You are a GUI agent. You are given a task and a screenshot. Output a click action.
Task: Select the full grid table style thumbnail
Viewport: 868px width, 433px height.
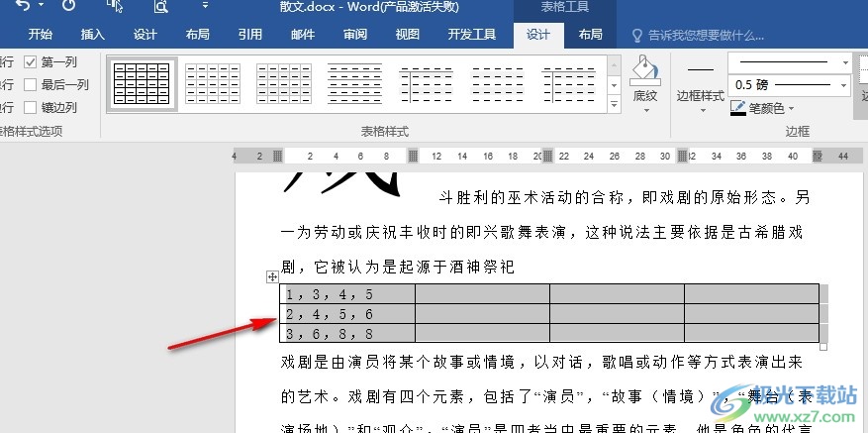(142, 84)
